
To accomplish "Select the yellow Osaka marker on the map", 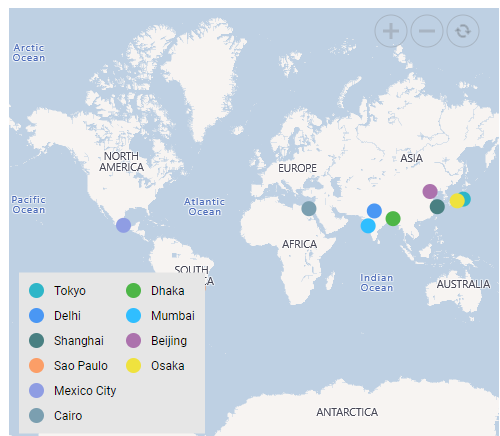I will click(x=457, y=201).
